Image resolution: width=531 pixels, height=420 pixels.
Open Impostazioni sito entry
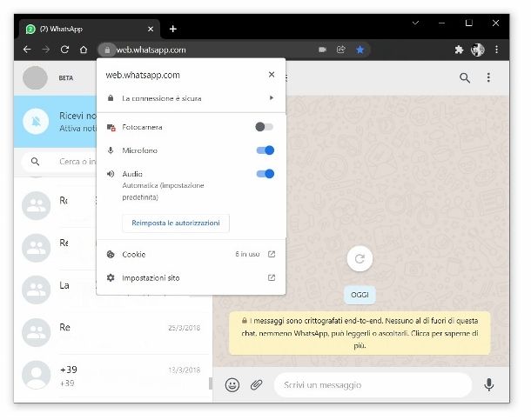tap(191, 278)
